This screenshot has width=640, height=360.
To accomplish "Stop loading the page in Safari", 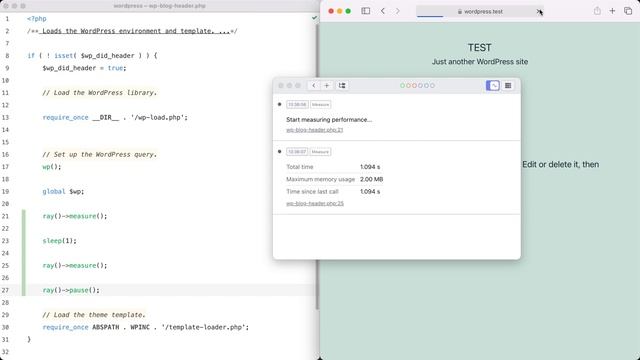I will pyautogui.click(x=539, y=11).
